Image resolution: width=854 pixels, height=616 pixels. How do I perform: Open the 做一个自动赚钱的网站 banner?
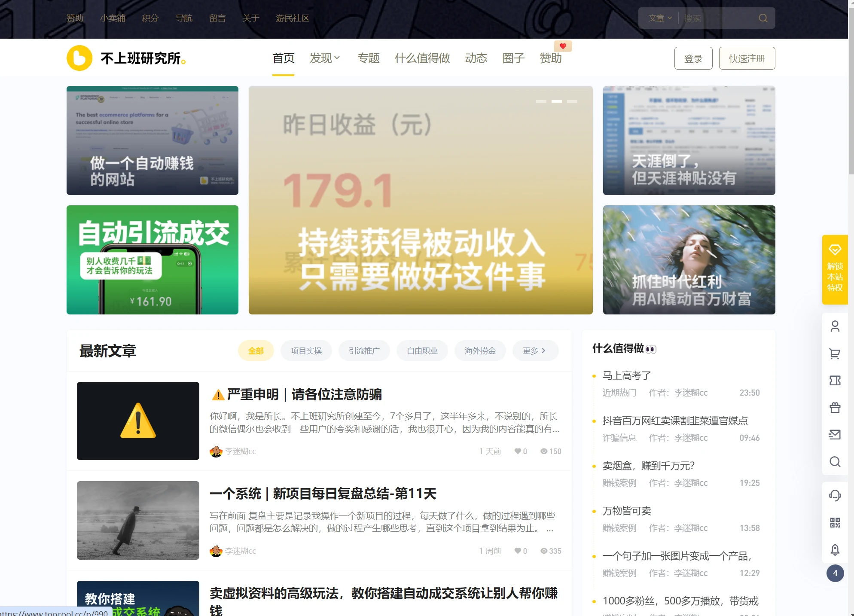[x=152, y=140]
